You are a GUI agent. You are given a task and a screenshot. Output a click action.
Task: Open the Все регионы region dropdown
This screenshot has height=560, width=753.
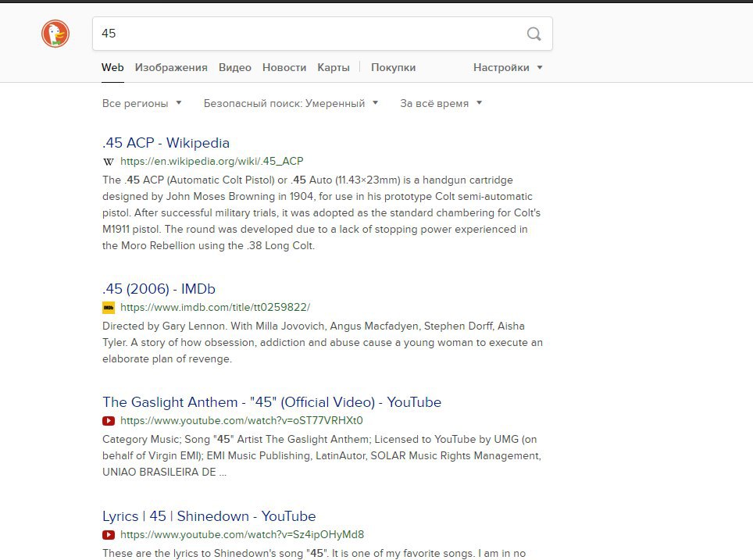click(x=141, y=103)
